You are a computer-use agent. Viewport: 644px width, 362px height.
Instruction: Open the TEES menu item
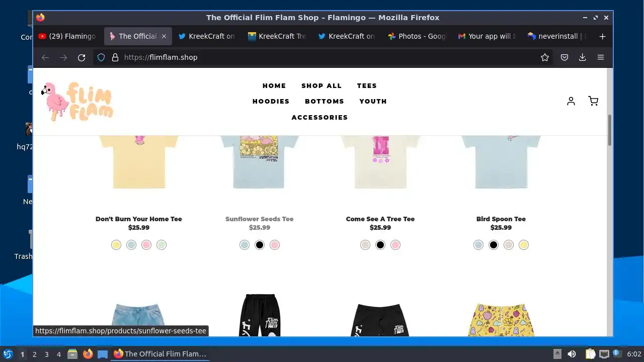pos(367,86)
